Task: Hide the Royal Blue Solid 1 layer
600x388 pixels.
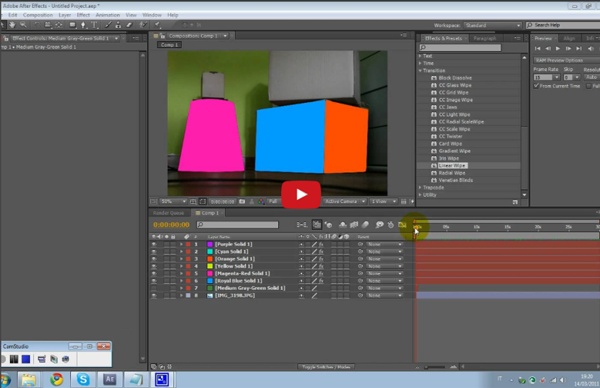Action: coord(154,280)
